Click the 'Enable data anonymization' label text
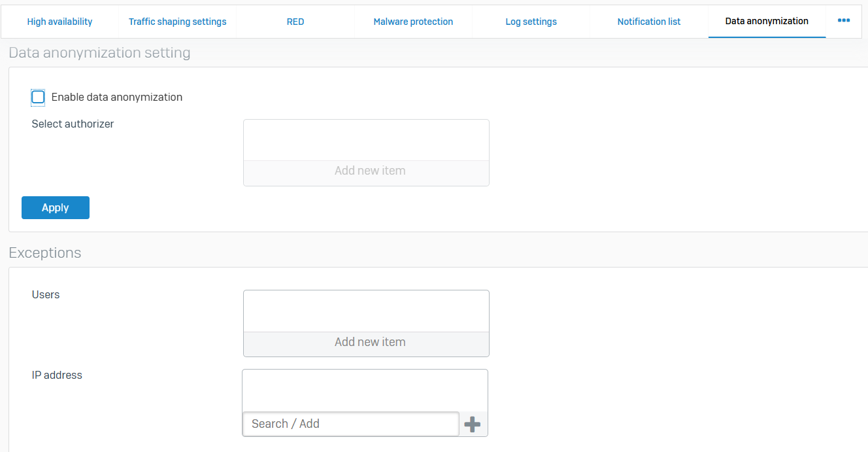Screen dimensions: 868x452 [116, 97]
